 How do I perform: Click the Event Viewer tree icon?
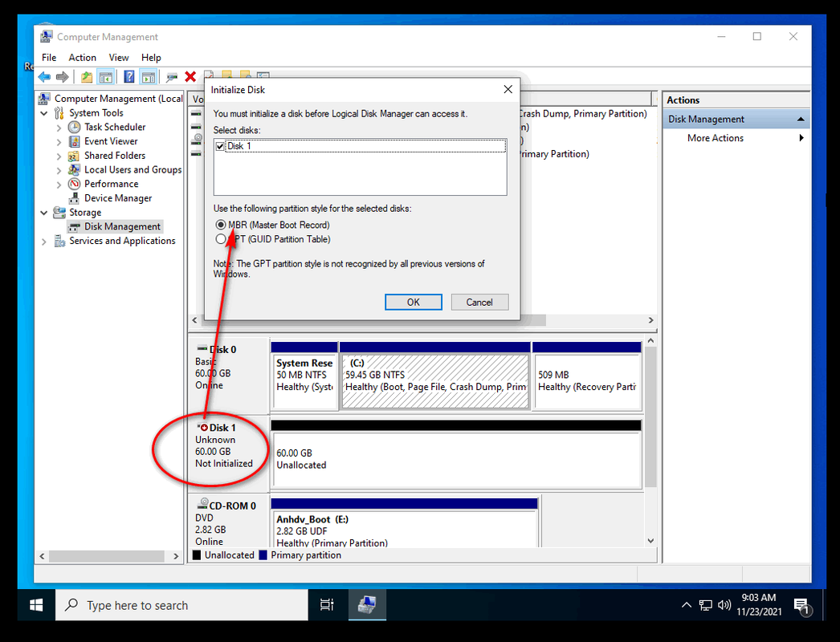74,141
